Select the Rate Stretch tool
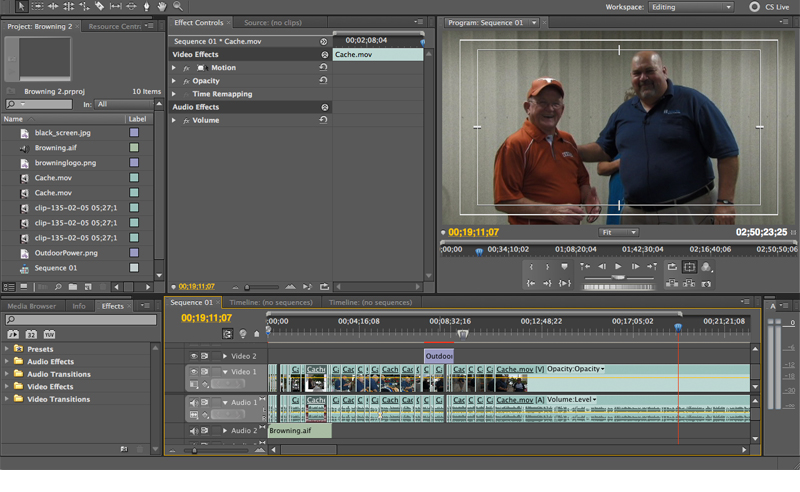This screenshot has width=800, height=492. [84, 6]
